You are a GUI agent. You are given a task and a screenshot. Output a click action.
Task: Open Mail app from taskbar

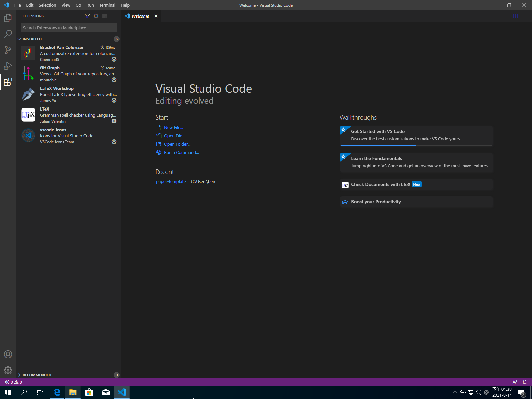click(106, 392)
